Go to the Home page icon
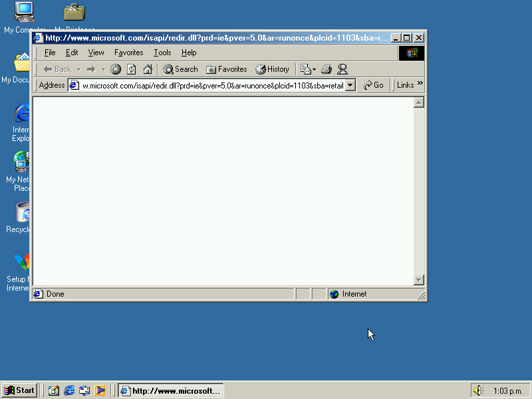Image resolution: width=532 pixels, height=399 pixels. [148, 70]
